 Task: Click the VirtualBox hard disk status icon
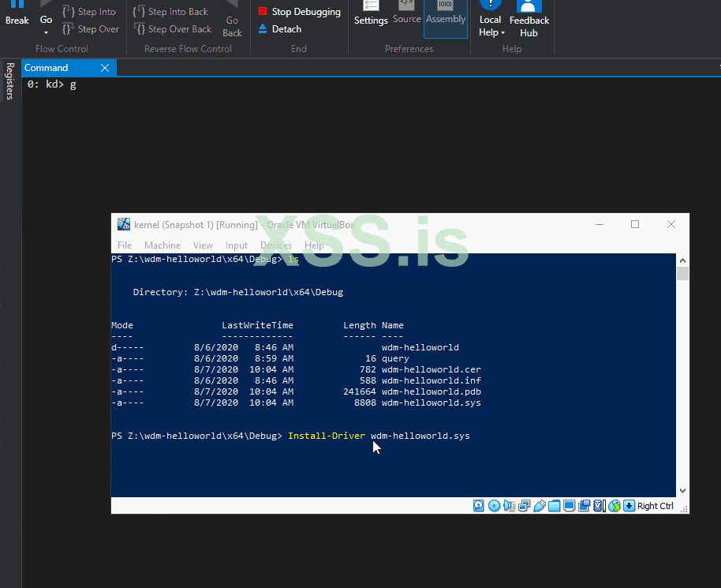(479, 506)
